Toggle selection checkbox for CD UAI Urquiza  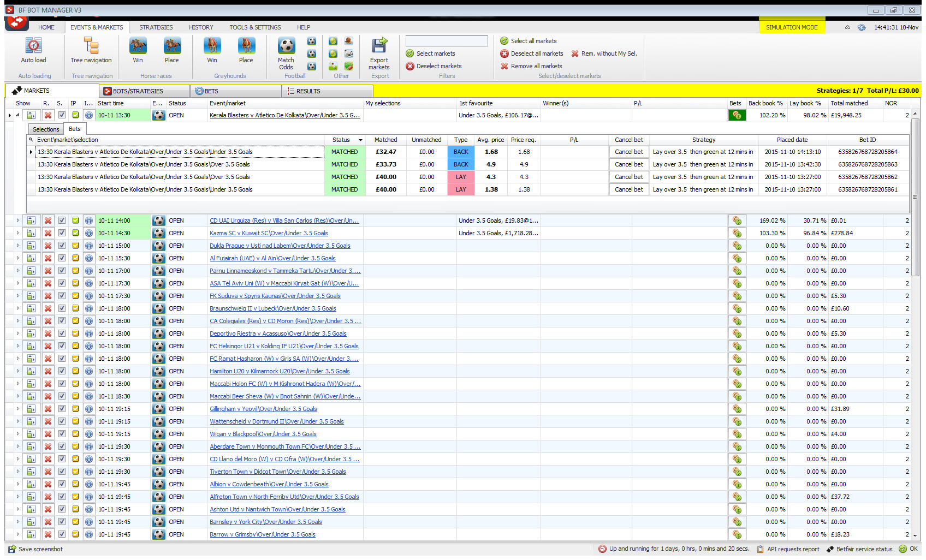pyautogui.click(x=62, y=221)
